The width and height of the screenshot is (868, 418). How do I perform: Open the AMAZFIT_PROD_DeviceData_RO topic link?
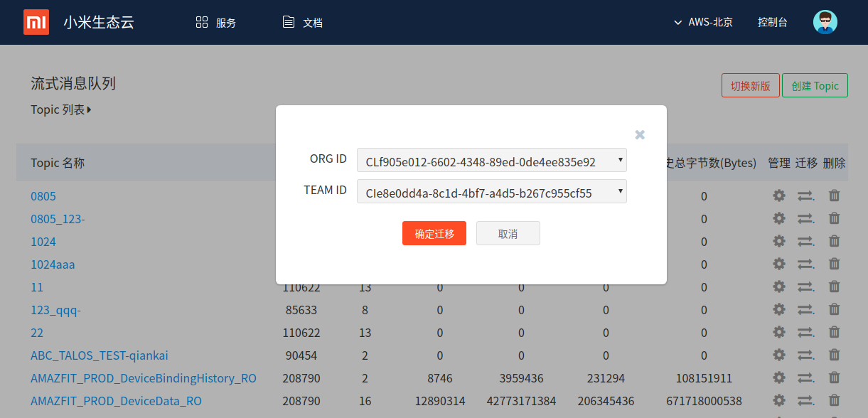[x=116, y=401]
